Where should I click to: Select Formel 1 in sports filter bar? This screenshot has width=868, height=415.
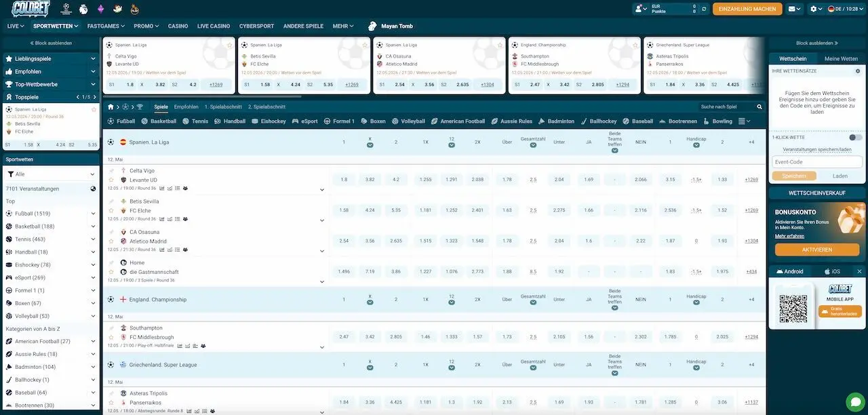tap(339, 121)
